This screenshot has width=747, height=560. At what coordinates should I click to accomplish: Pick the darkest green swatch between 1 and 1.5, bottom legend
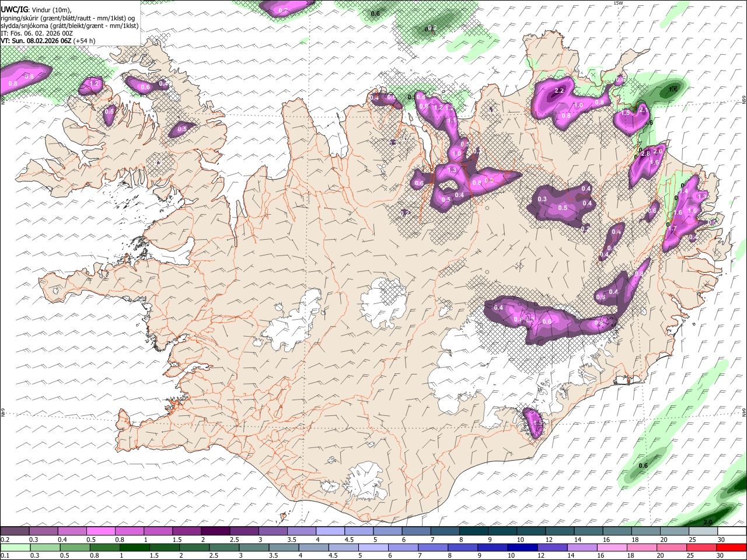(x=134, y=547)
